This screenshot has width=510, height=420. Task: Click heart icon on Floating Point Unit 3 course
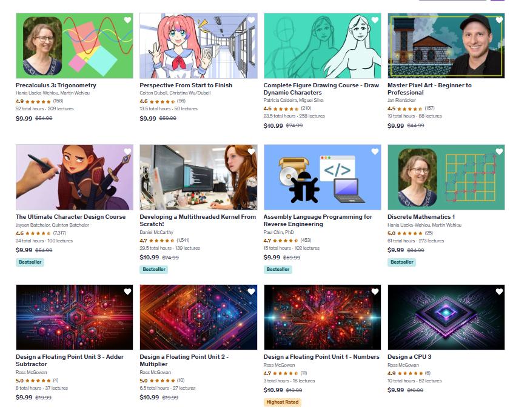click(127, 292)
